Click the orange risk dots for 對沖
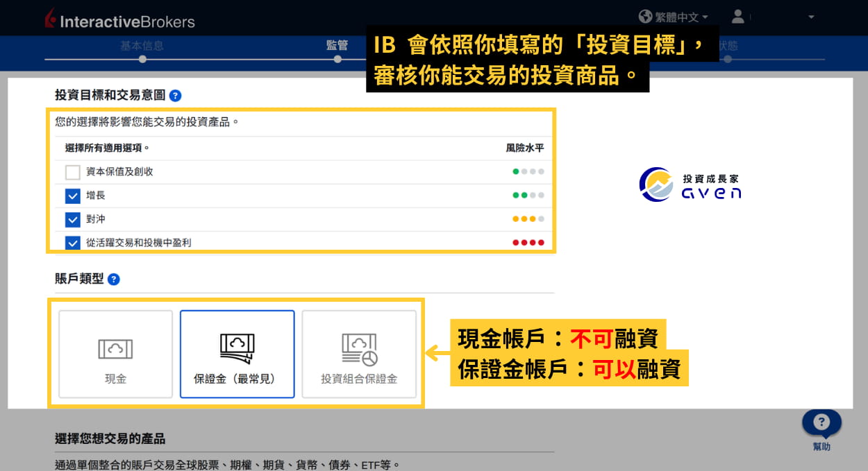Screen dimensions: 868x471 [x=528, y=219]
